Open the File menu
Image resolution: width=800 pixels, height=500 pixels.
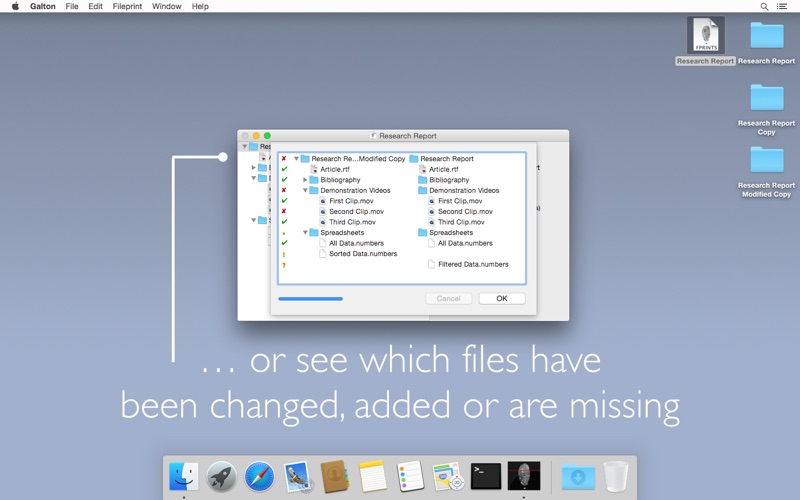click(72, 6)
